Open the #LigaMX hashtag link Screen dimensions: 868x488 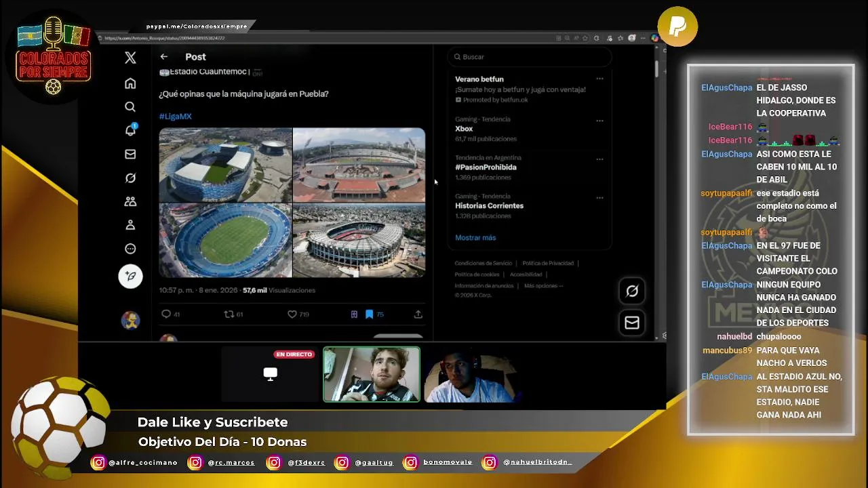[175, 116]
